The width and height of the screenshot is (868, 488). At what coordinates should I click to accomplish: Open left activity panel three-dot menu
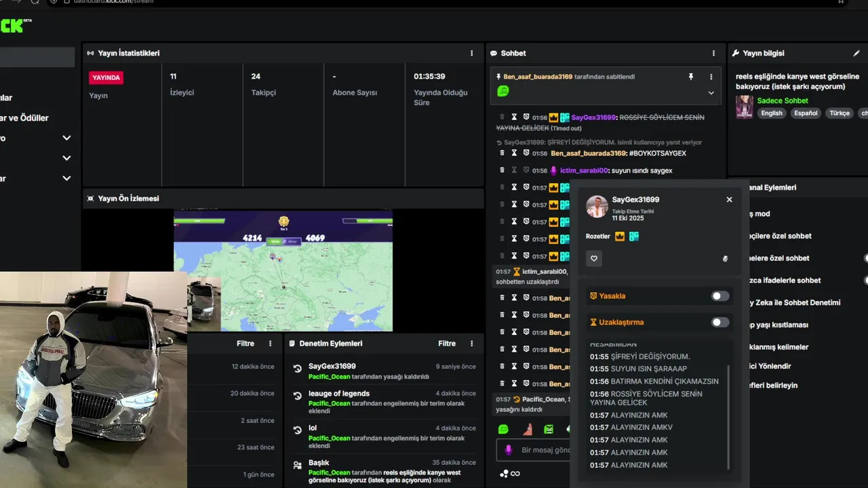[x=271, y=344]
